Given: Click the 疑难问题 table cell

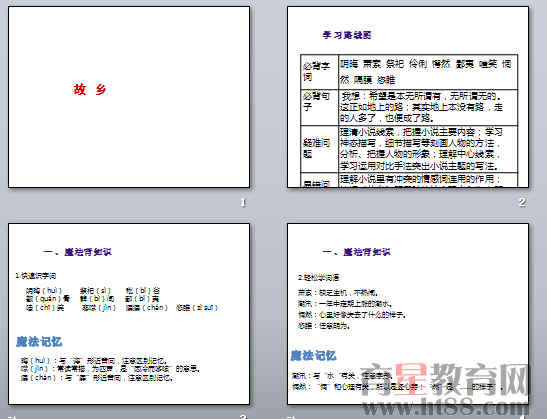Looking at the screenshot, I should (320, 149).
